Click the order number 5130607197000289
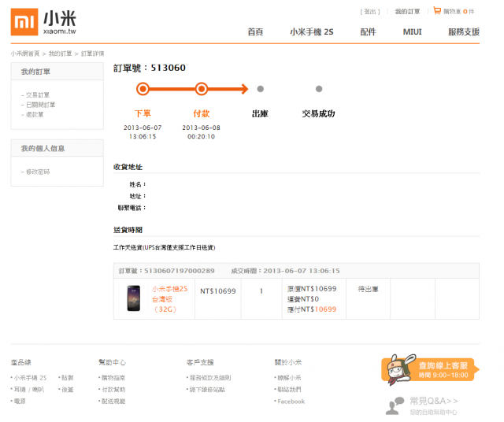 (x=180, y=271)
